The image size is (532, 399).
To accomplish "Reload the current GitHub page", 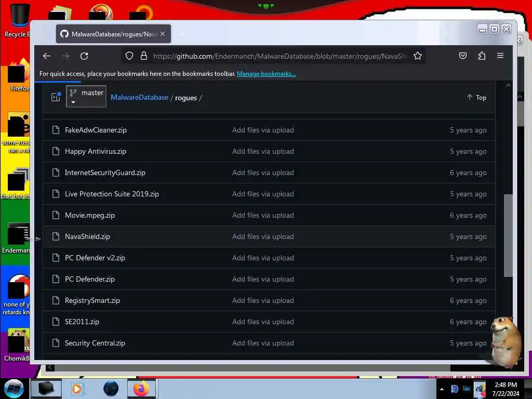I will 84,56.
